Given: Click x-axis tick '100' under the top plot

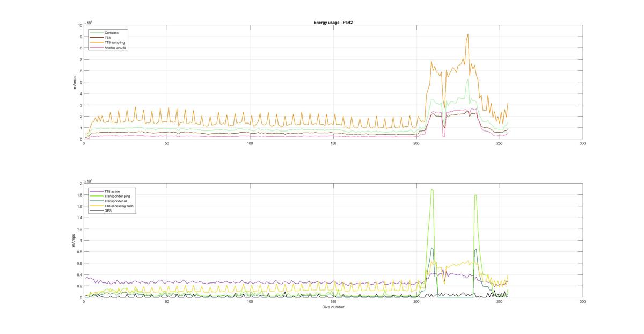Looking at the screenshot, I should click(x=250, y=143).
